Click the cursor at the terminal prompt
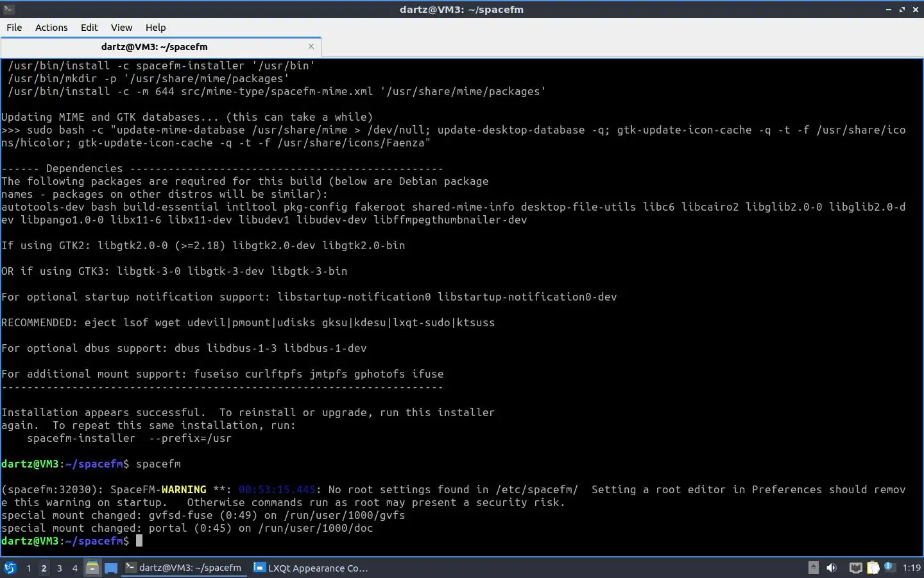The image size is (924, 578). (x=139, y=541)
